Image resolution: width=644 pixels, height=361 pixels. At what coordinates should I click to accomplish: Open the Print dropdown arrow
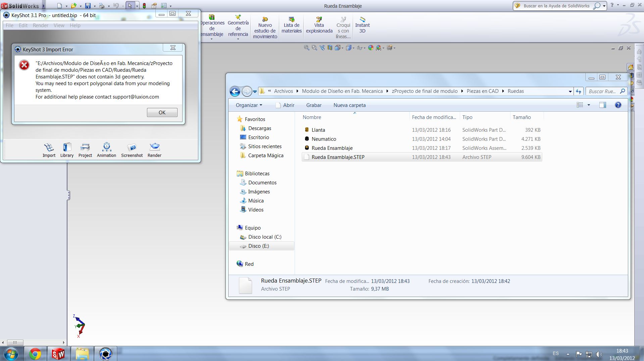[x=109, y=6]
